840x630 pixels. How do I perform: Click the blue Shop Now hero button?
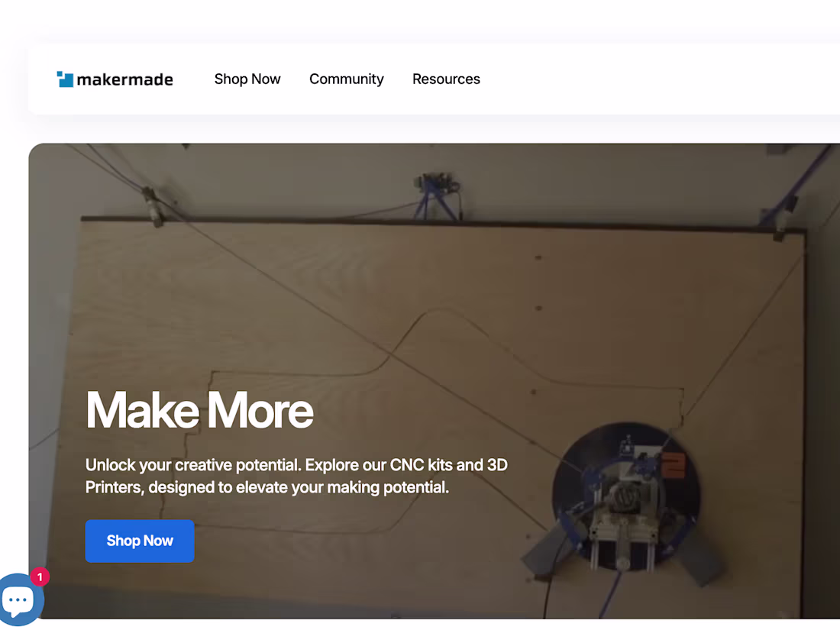140,541
